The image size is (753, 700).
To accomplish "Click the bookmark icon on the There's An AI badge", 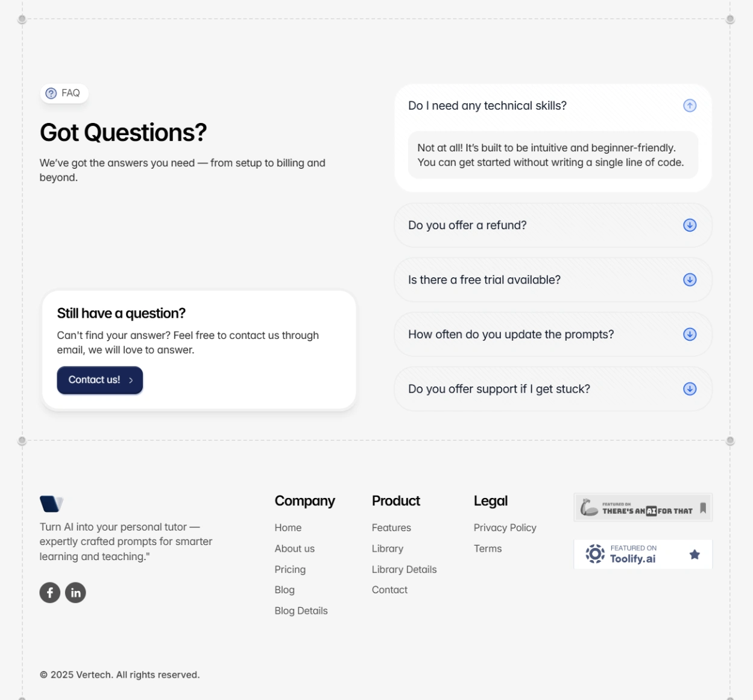I will click(x=704, y=508).
